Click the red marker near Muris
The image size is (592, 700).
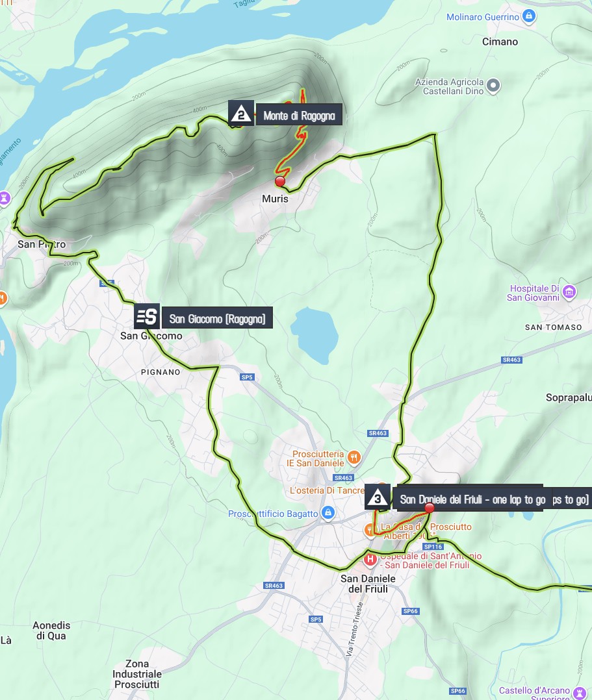point(280,181)
